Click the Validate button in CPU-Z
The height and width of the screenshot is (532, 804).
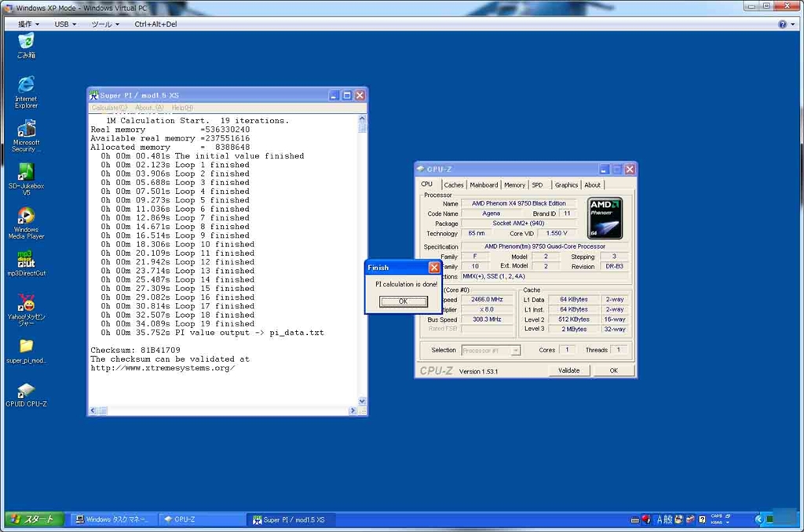coord(568,370)
